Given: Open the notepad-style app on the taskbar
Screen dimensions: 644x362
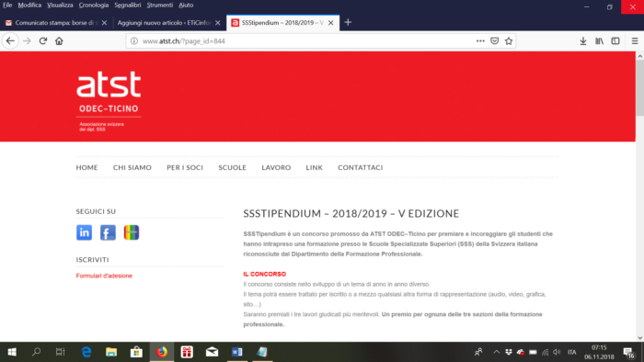Looking at the screenshot, I should tap(262, 352).
